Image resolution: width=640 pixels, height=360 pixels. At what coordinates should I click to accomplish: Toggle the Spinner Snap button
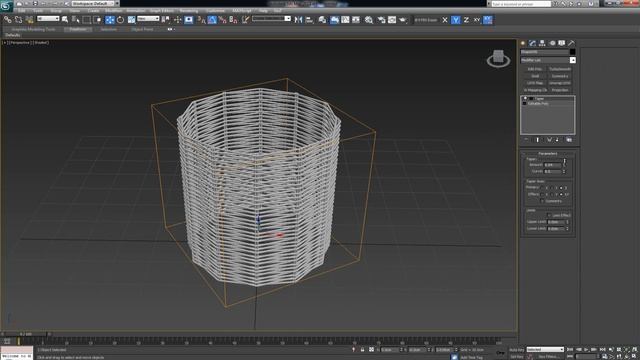tap(233, 20)
